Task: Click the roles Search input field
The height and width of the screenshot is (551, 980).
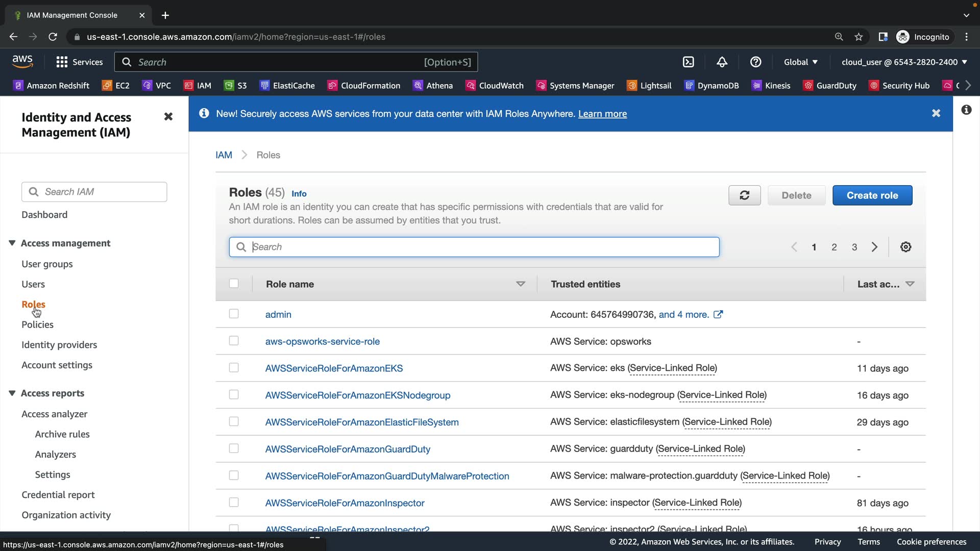Action: pos(474,247)
